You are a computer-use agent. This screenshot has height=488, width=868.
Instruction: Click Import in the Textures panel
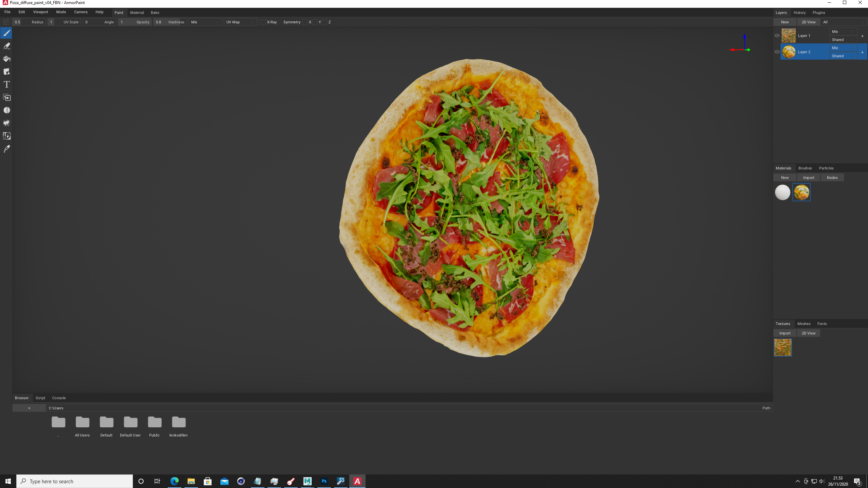(785, 333)
